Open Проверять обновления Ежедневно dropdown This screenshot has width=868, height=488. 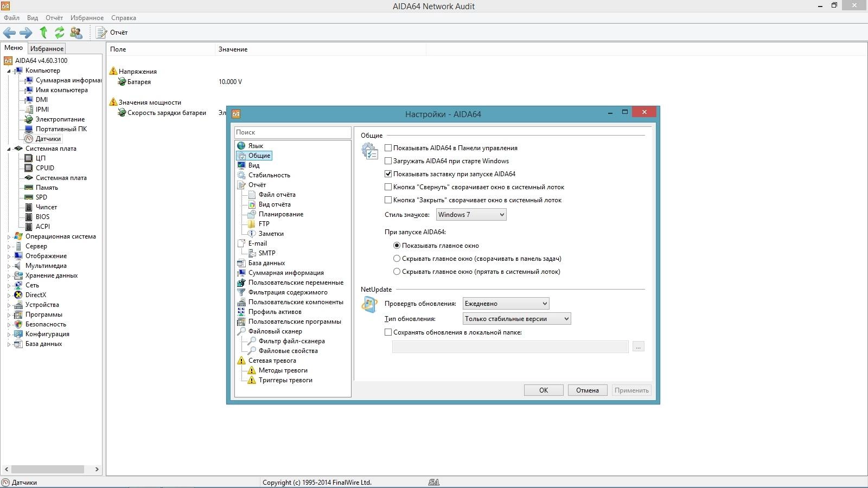coord(506,304)
